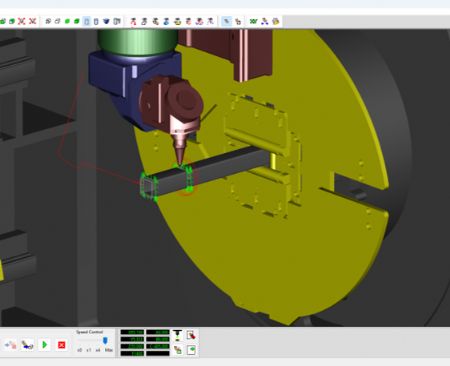Click the second gray wireframe-view toolbar icon
The width and height of the screenshot is (450, 366).
57,21
